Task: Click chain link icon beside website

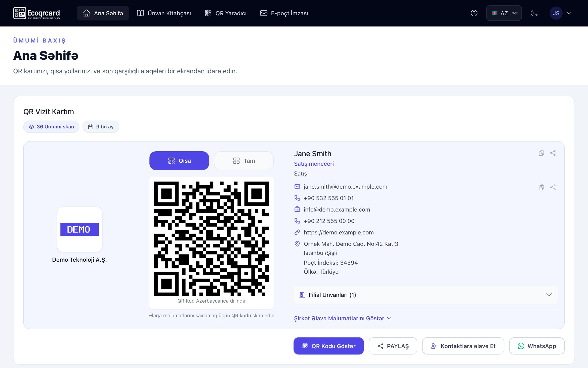Action: click(297, 232)
